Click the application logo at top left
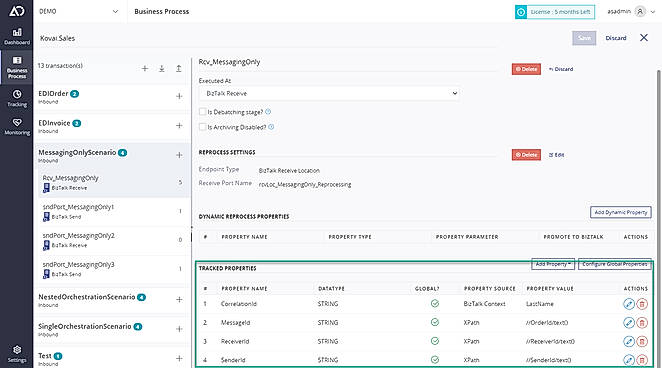The width and height of the screenshot is (662, 368). pyautogui.click(x=17, y=11)
